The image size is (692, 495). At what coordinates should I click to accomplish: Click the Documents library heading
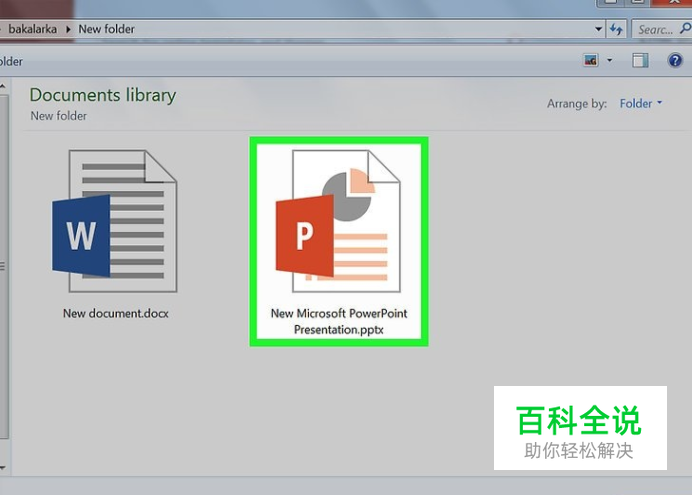tap(103, 95)
